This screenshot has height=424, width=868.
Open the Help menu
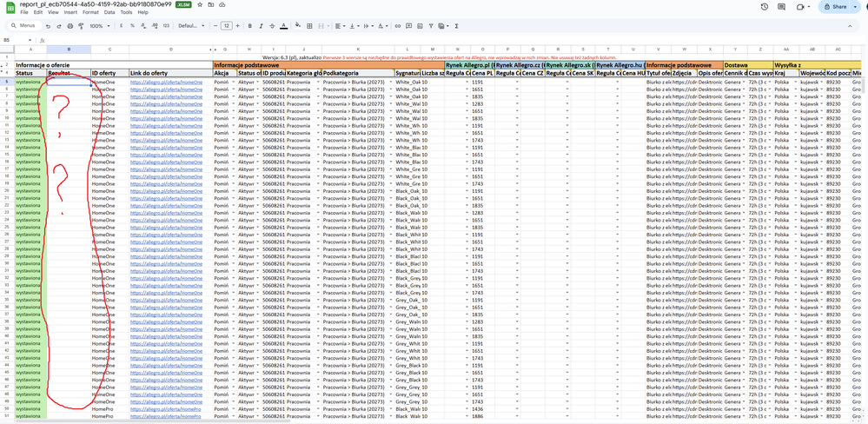[x=142, y=12]
